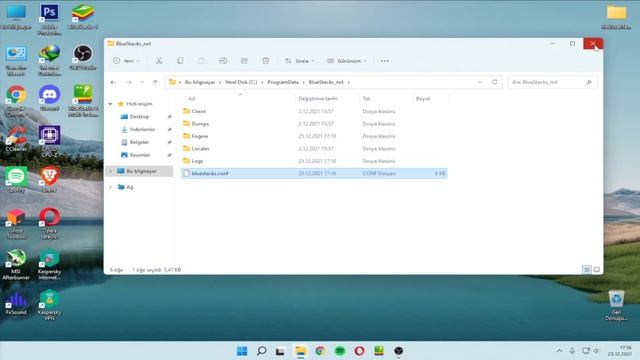
Task: Refresh the folder view
Action: point(494,82)
